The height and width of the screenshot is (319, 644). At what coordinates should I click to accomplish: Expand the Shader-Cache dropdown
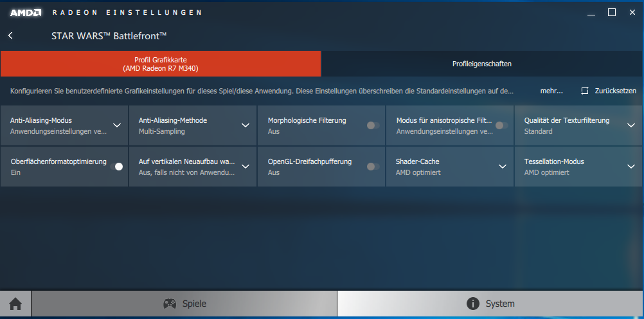(503, 167)
